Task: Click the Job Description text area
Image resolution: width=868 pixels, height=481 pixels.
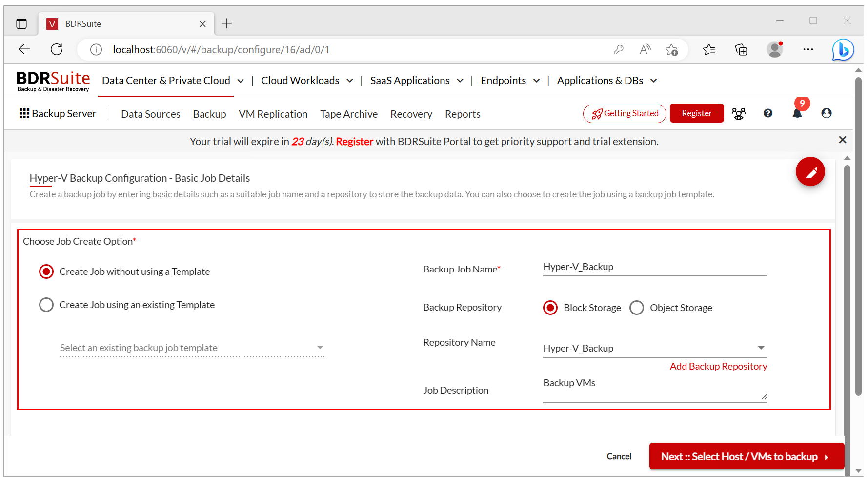Action: 655,390
